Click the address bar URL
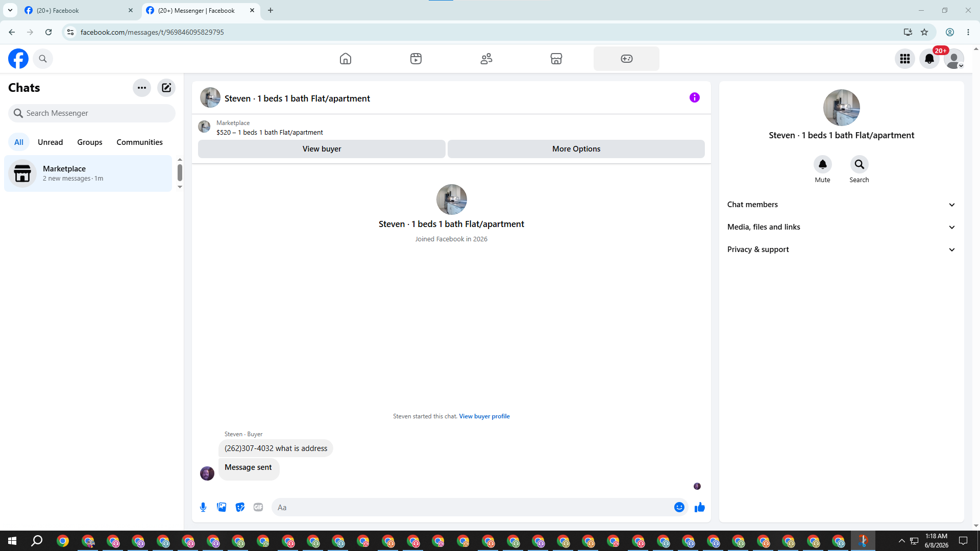This screenshot has width=980, height=551. coord(152,32)
